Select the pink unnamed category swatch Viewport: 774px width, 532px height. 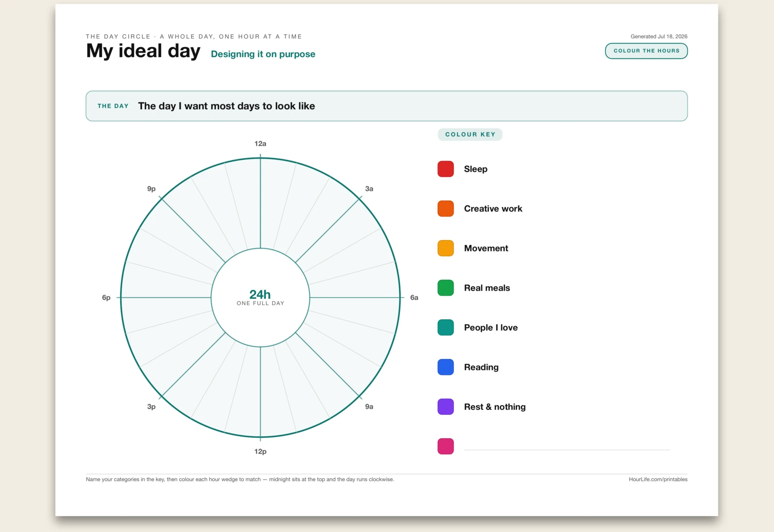tap(446, 446)
